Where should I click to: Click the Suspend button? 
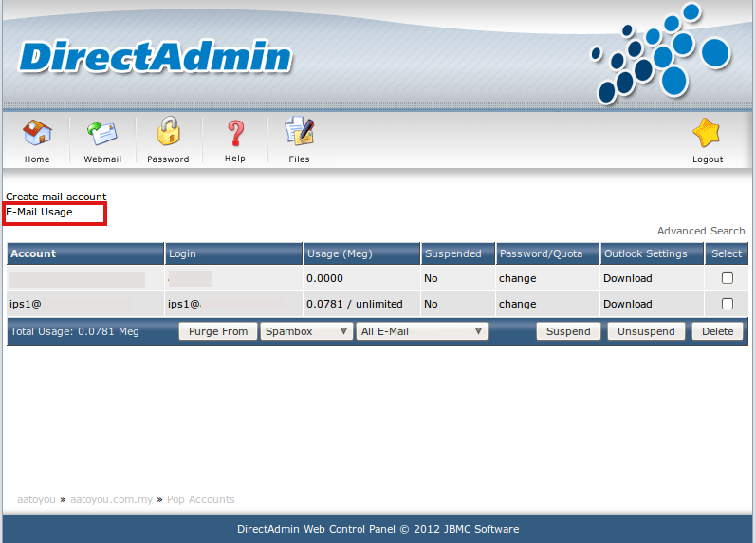pyautogui.click(x=568, y=332)
